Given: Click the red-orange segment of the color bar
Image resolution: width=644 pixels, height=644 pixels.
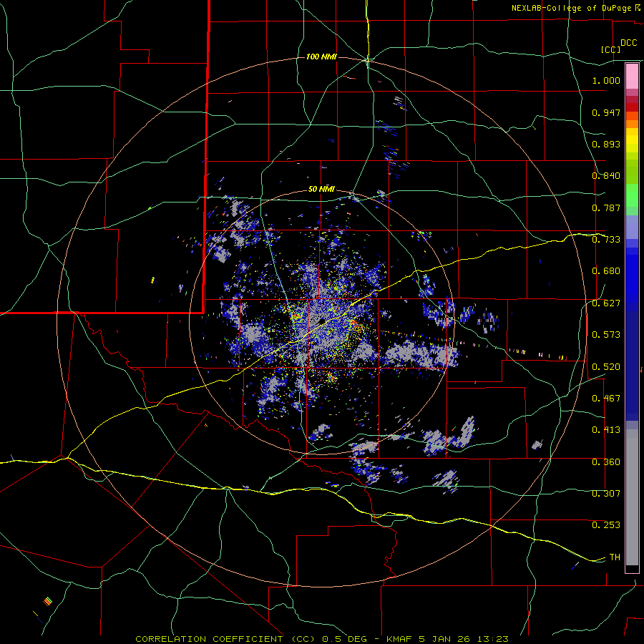Looking at the screenshot, I should click(x=632, y=115).
